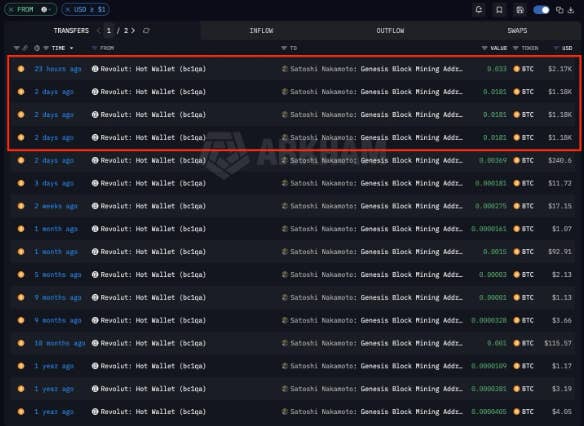Viewport: 584px width, 426px height.
Task: Open the FROM filter entity dropdown
Action: (x=46, y=10)
